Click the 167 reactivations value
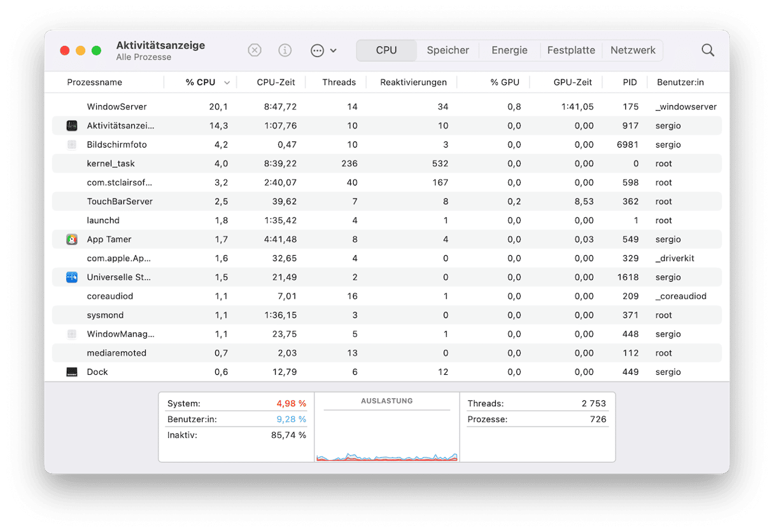The height and width of the screenshot is (532, 774). coord(440,183)
